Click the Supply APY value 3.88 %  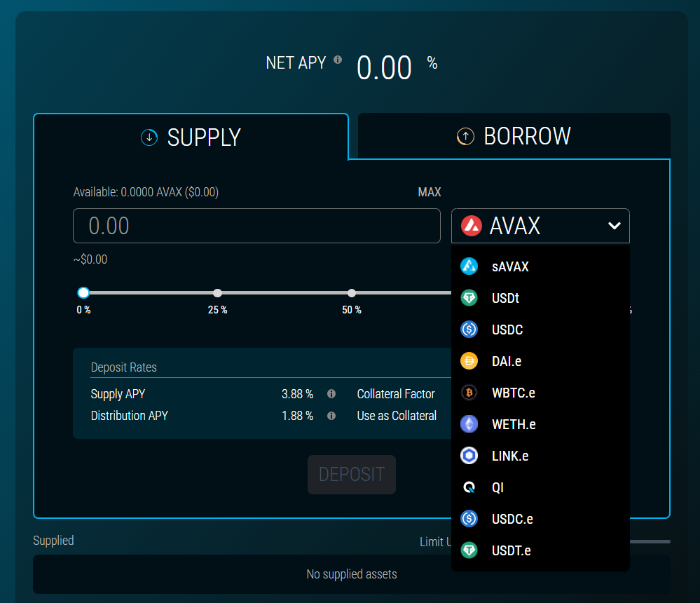coord(297,394)
